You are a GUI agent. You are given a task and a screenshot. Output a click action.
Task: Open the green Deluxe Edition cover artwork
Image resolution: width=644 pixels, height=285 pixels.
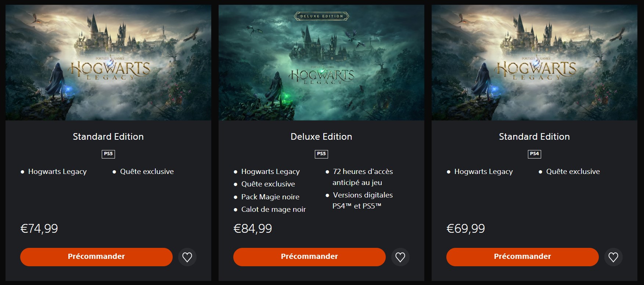tap(321, 63)
